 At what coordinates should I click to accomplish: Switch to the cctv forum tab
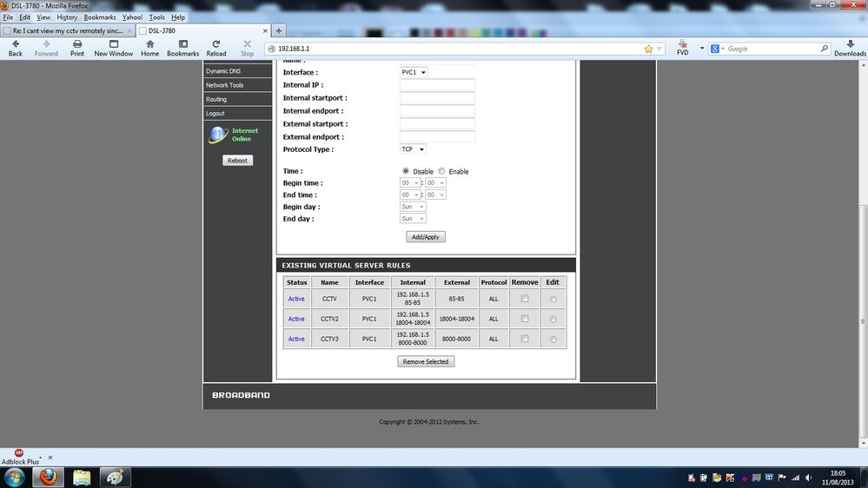click(68, 31)
